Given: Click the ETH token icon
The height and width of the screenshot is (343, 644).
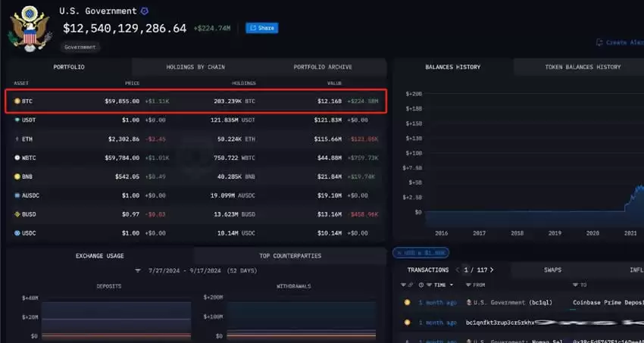Looking at the screenshot, I should point(17,139).
